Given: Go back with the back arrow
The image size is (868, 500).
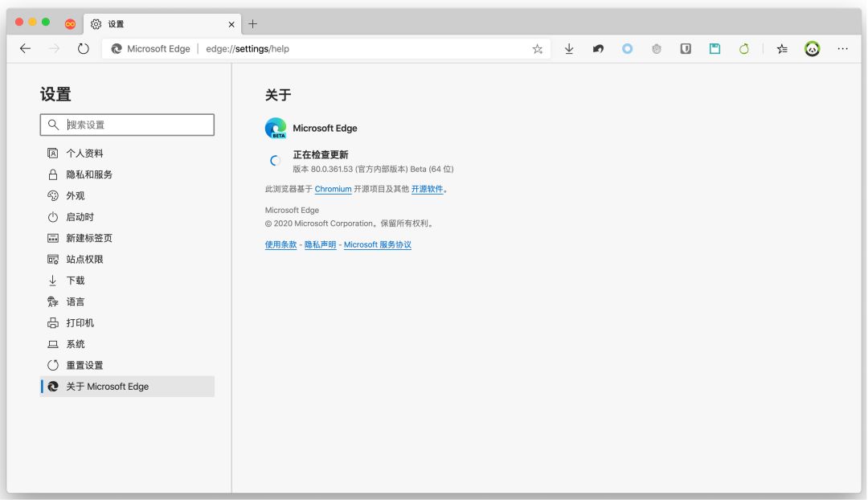Looking at the screenshot, I should [x=26, y=49].
